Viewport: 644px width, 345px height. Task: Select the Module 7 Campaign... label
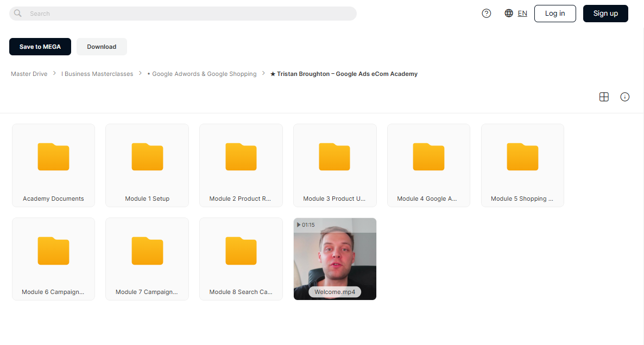147,292
